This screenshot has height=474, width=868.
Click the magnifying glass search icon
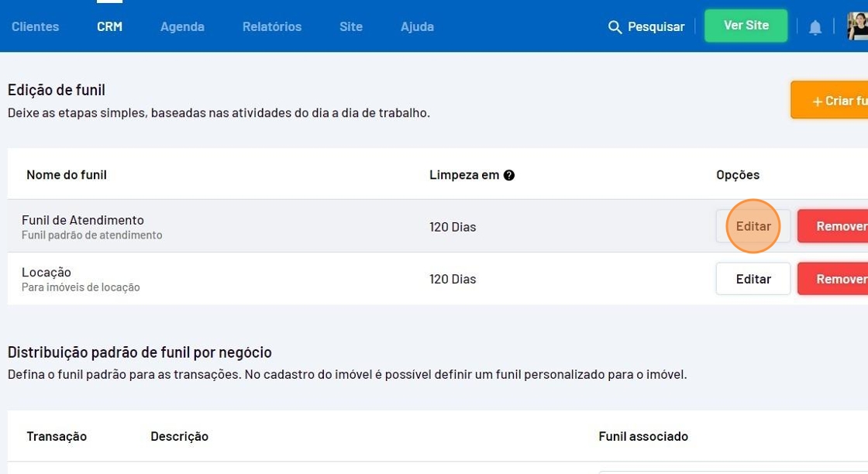[615, 27]
